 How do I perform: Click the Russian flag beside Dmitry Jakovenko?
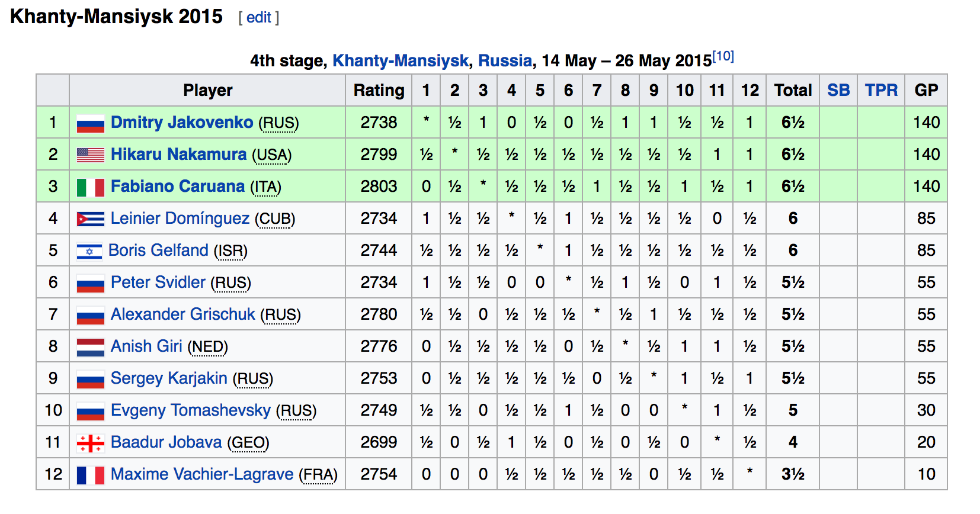point(91,123)
